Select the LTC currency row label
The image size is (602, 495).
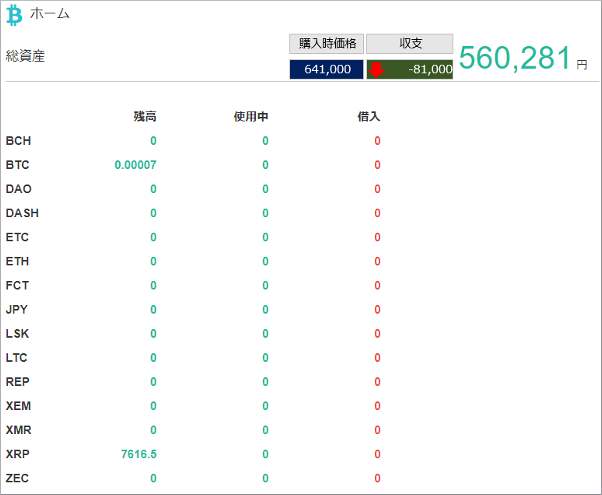(17, 358)
